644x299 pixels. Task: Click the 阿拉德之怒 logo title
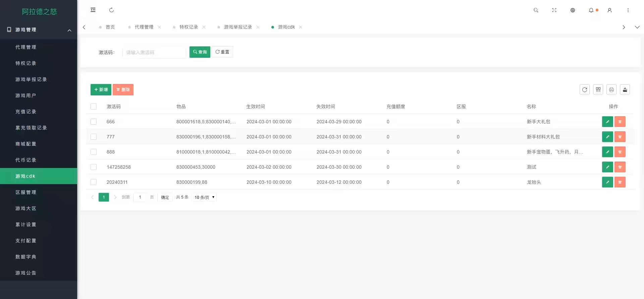pyautogui.click(x=39, y=11)
